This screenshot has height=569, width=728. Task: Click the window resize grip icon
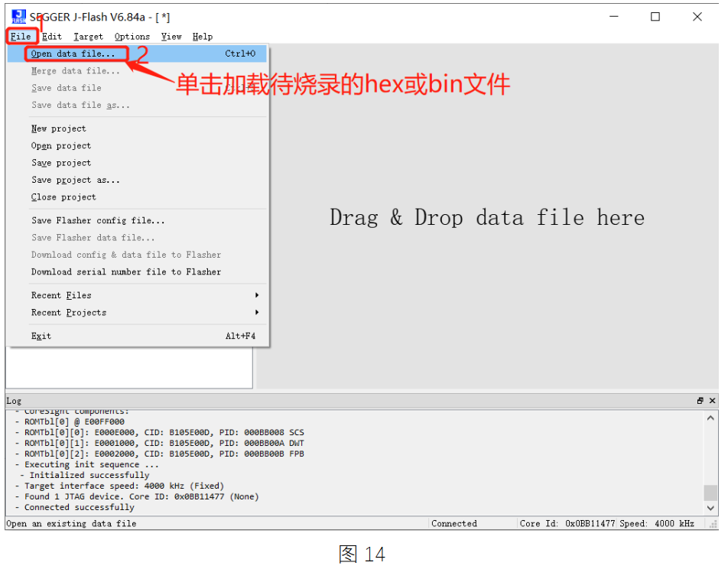click(713, 525)
